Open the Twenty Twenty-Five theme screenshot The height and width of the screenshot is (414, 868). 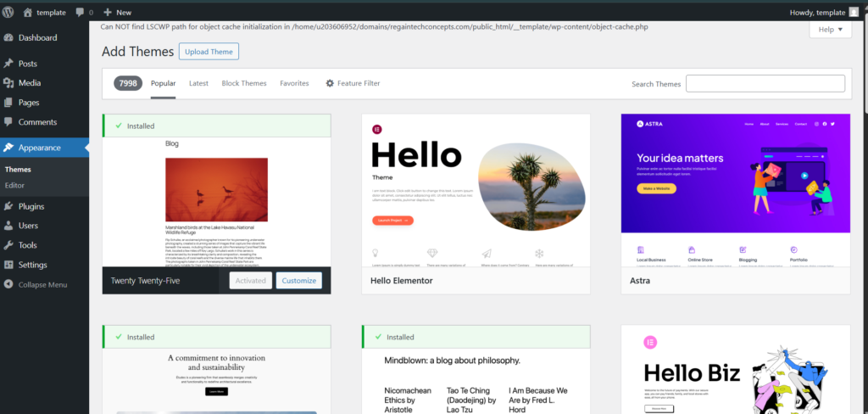click(x=216, y=202)
